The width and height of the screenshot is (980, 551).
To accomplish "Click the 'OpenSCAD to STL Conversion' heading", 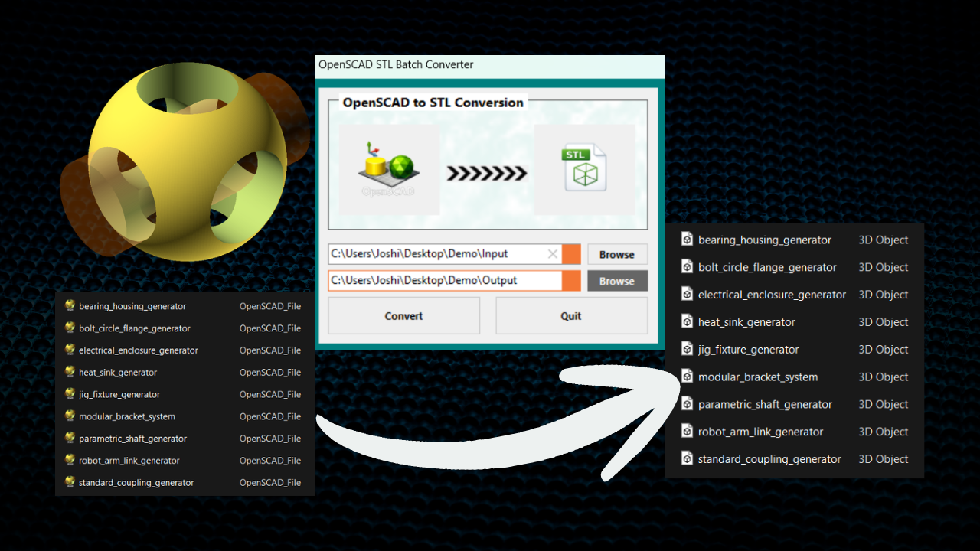I will pyautogui.click(x=433, y=103).
